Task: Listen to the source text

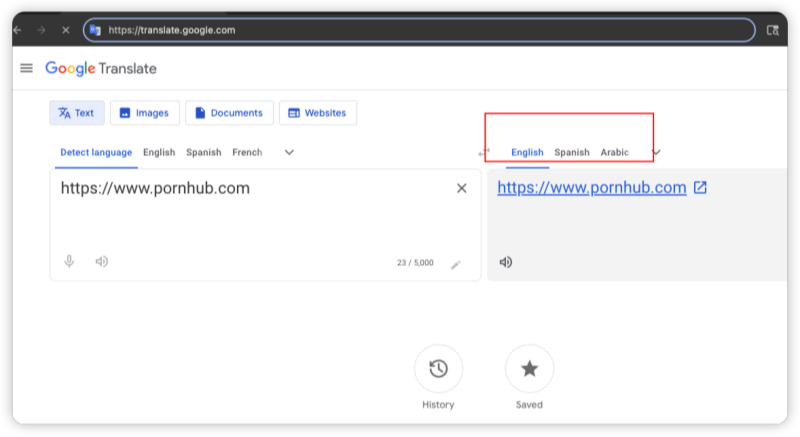Action: click(x=102, y=262)
